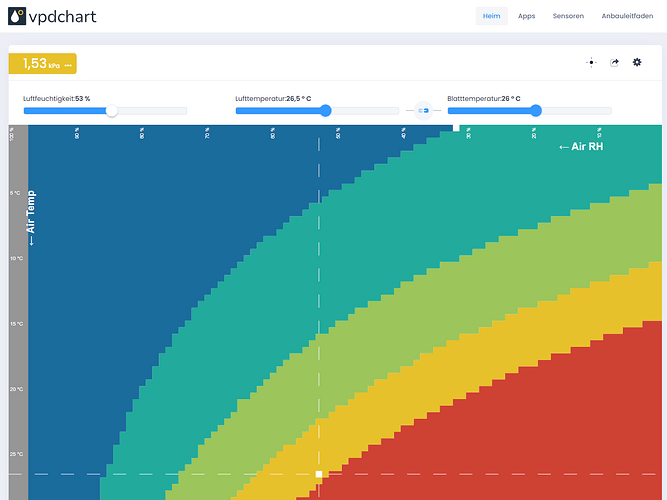667x500 pixels.
Task: Click the 10 °C axis tick label
Action: [16, 258]
